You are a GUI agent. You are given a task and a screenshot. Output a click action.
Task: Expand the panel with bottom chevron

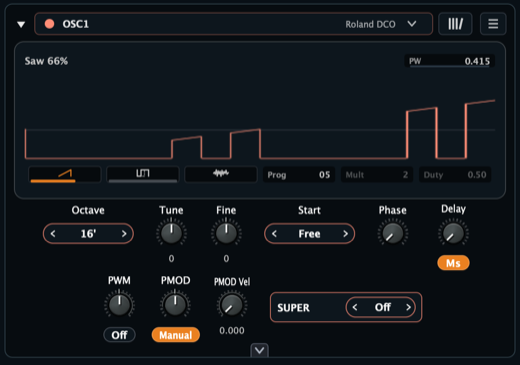pos(259,350)
